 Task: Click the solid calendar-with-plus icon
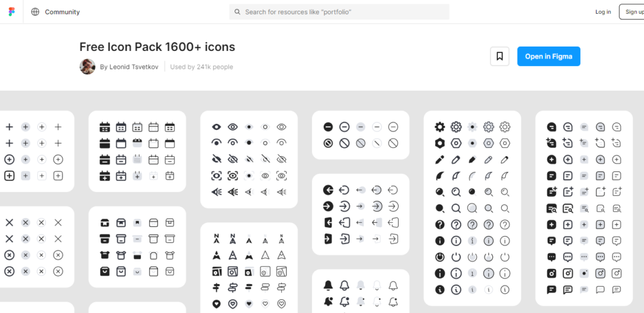105,176
